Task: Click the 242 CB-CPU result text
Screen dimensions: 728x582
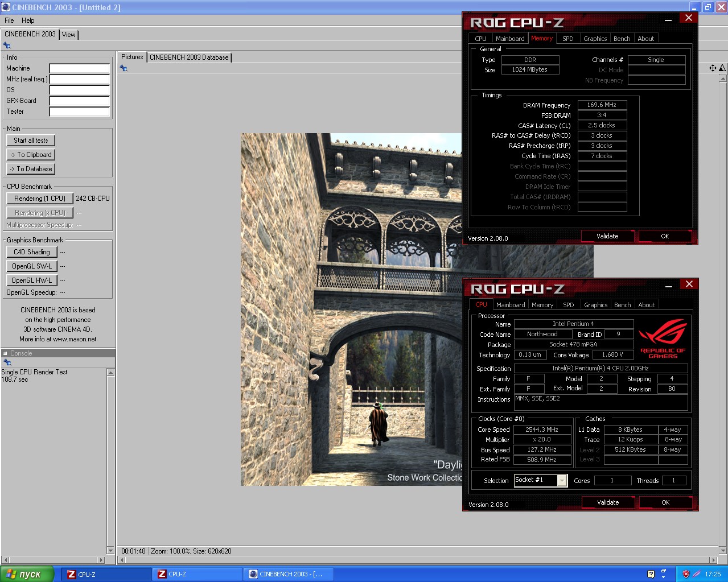Action: pos(93,199)
